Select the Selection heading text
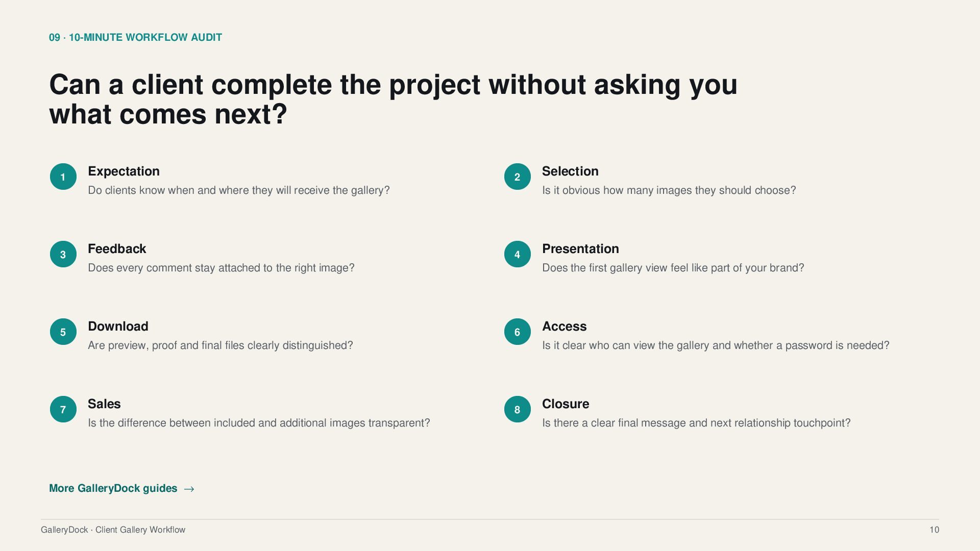 pyautogui.click(x=570, y=171)
